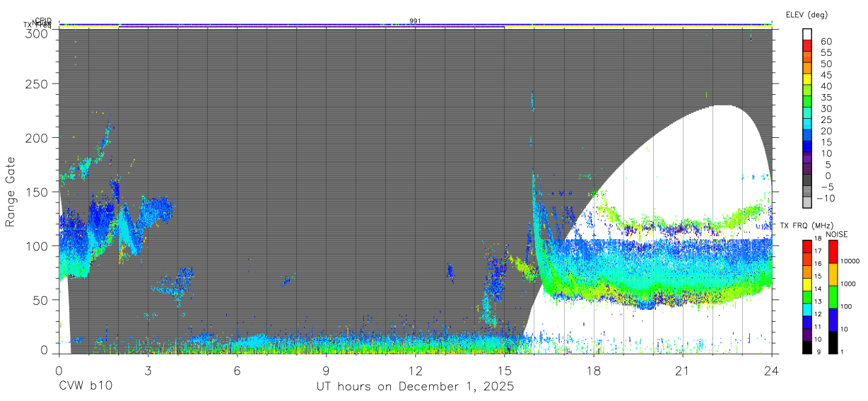Click the '50' tick label on the Range Gate axis
This screenshot has width=868, height=401.
pyautogui.click(x=41, y=300)
